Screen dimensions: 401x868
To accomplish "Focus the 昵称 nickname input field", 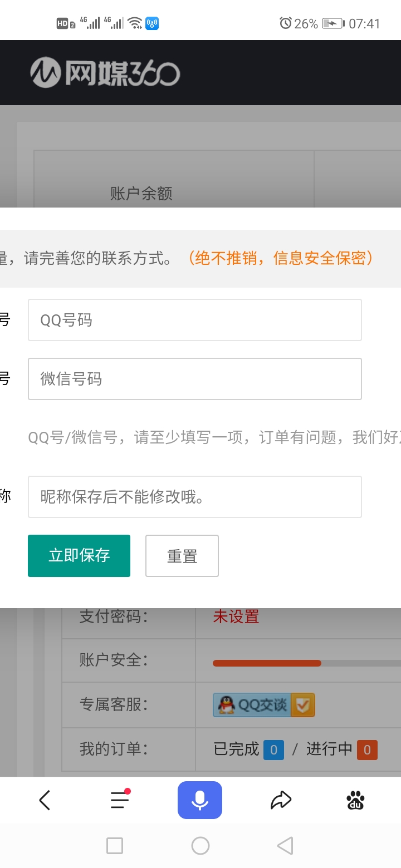I will (195, 497).
